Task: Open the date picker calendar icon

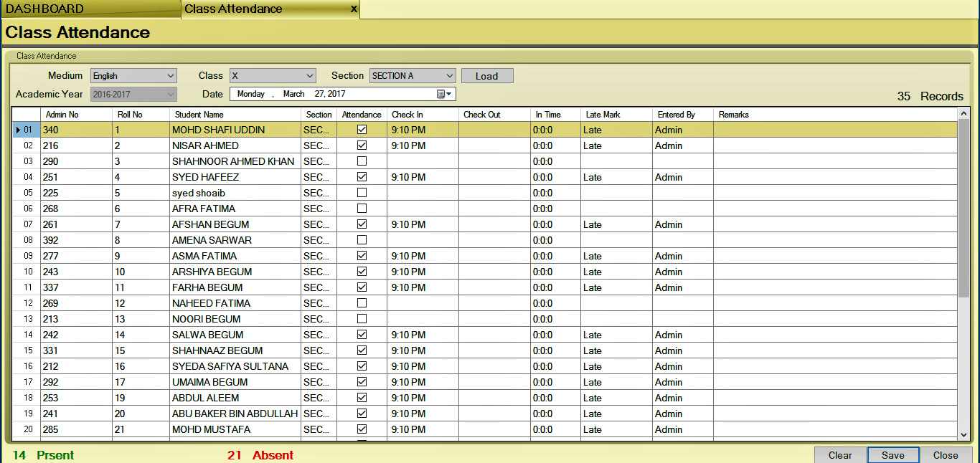Action: point(443,94)
